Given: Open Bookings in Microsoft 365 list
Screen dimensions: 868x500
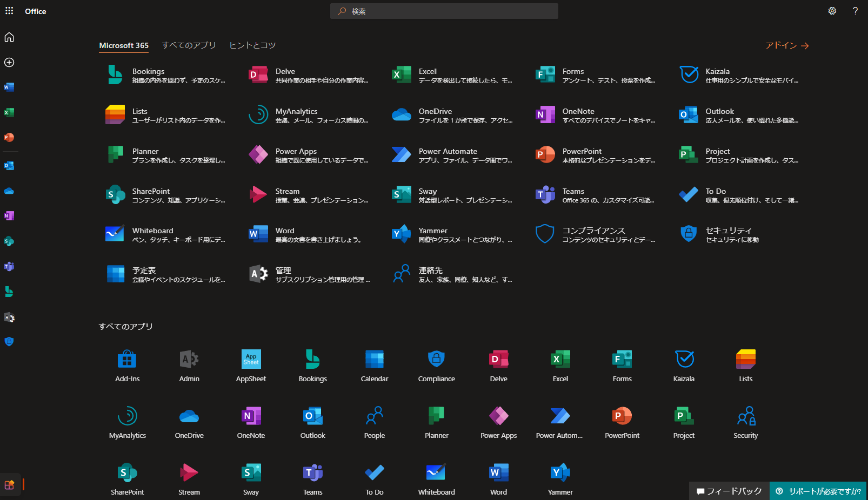Looking at the screenshot, I should point(166,75).
